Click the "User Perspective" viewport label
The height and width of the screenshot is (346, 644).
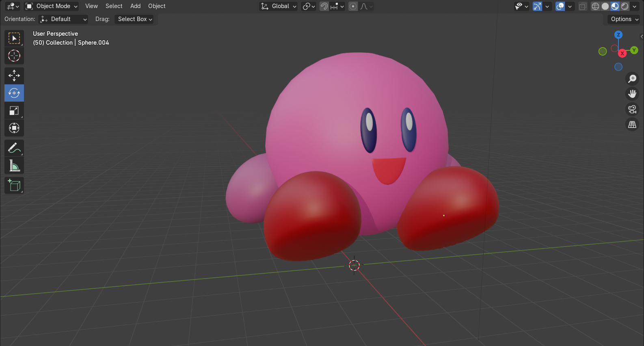55,34
